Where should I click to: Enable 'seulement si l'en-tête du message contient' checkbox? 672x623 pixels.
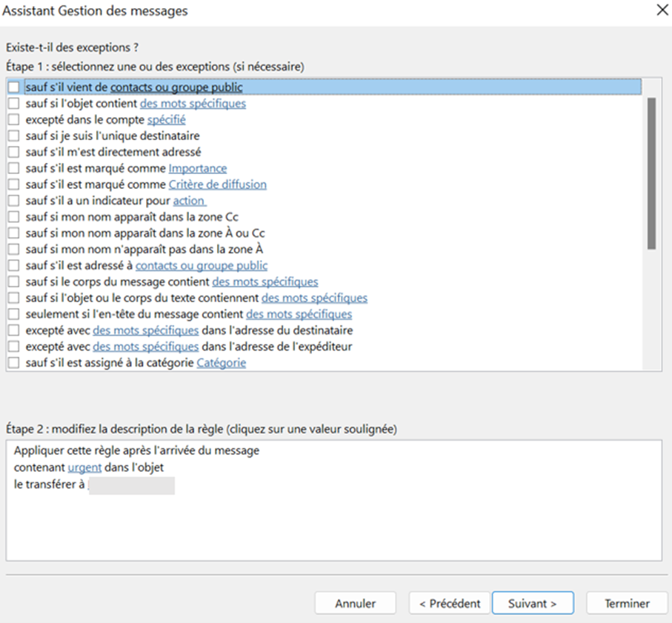pyautogui.click(x=14, y=314)
